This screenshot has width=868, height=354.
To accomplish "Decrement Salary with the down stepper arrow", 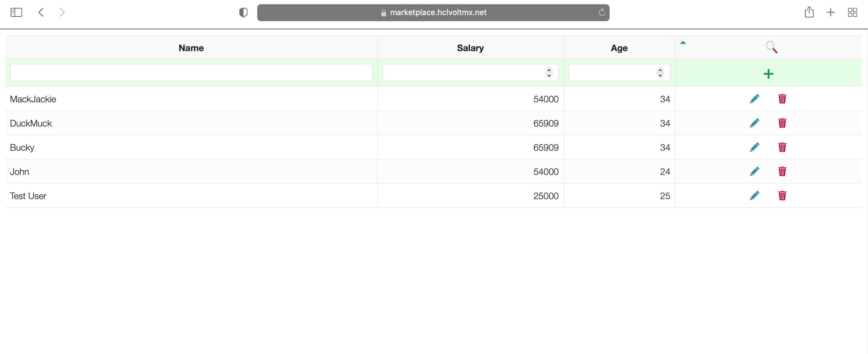I will (x=549, y=75).
